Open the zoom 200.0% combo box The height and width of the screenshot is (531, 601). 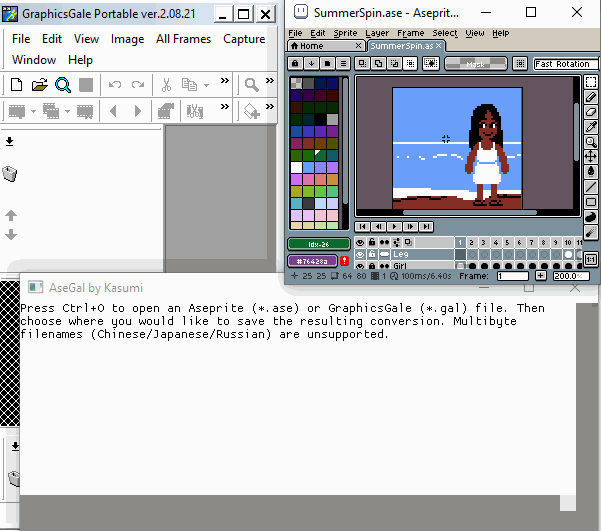click(x=571, y=276)
